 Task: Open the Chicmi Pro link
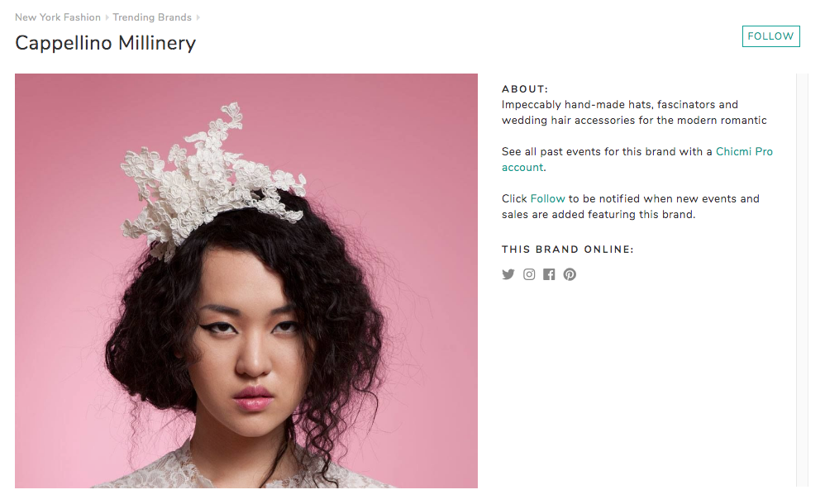coord(744,151)
